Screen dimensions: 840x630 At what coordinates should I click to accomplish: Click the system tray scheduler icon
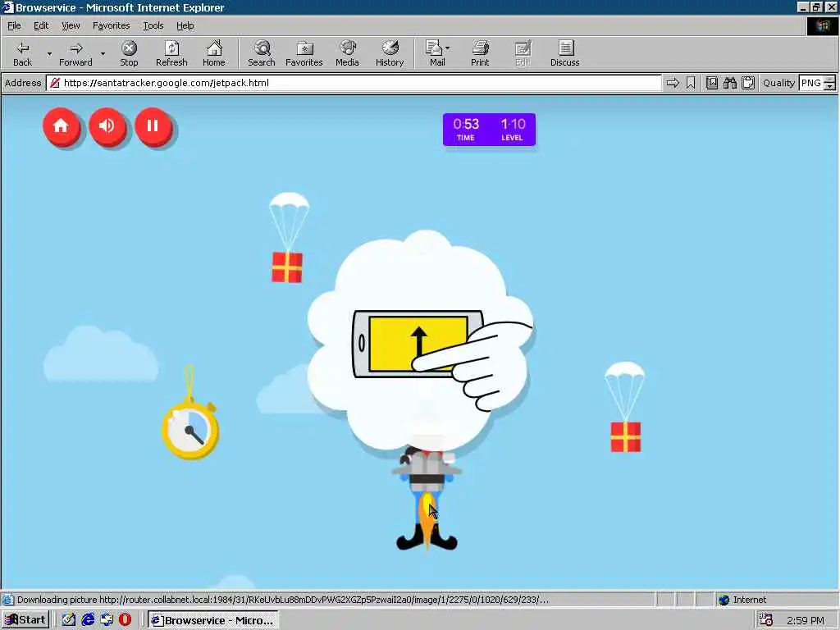coord(766,620)
